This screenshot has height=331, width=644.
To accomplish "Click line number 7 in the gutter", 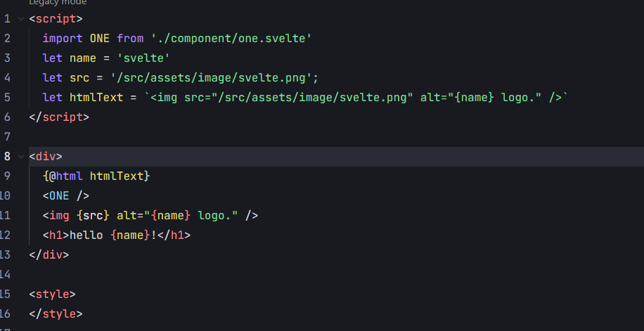I will pos(7,137).
